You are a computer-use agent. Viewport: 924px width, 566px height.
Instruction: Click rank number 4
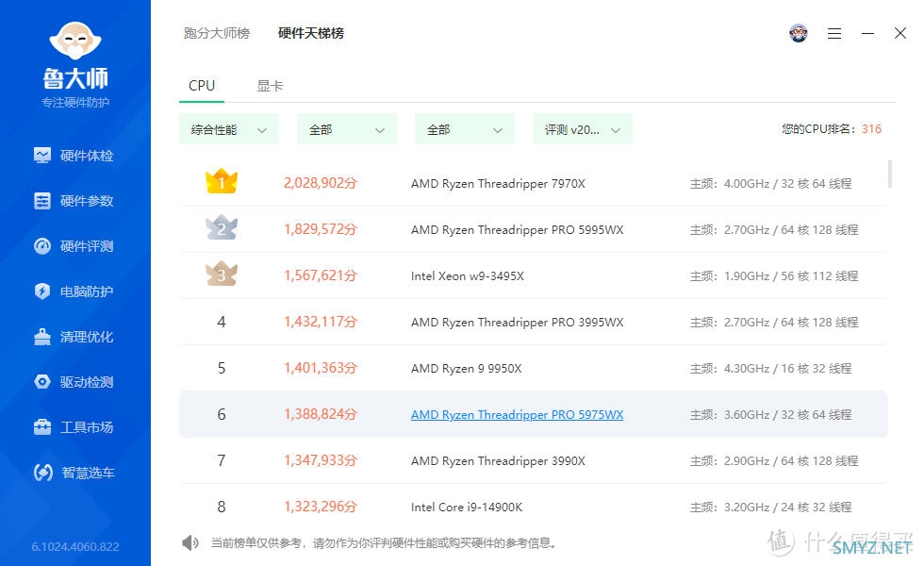coord(222,322)
